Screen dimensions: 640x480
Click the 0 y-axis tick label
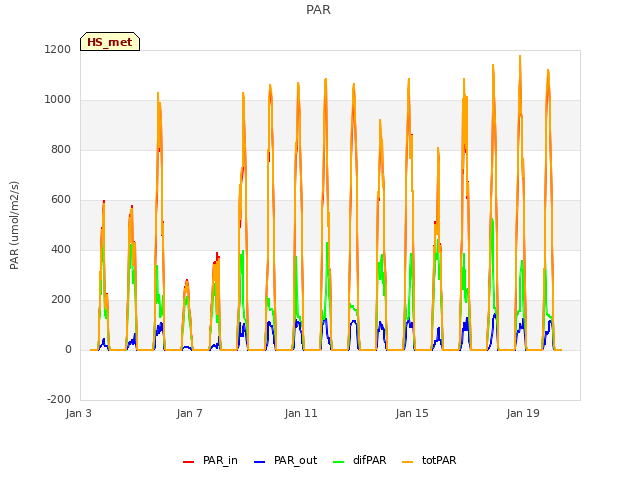point(68,350)
